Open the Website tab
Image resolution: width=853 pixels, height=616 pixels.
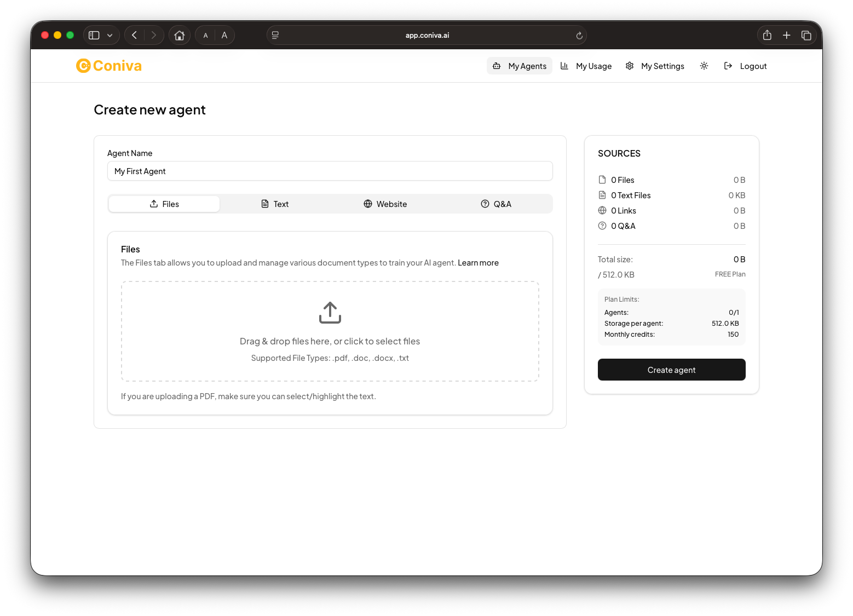point(385,204)
